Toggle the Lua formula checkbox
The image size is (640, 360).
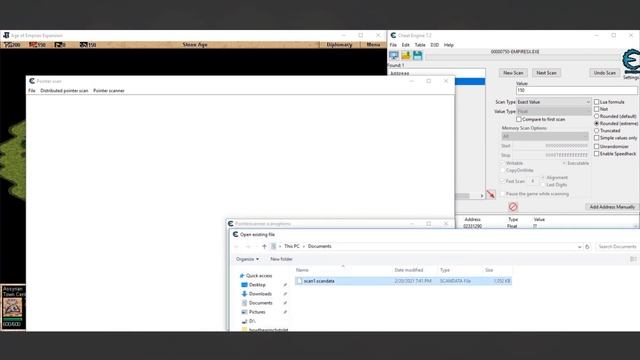(596, 102)
